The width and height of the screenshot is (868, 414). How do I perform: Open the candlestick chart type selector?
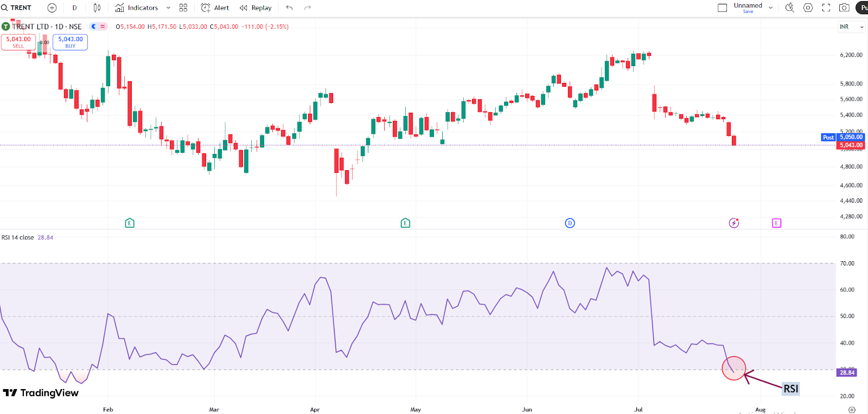click(97, 8)
